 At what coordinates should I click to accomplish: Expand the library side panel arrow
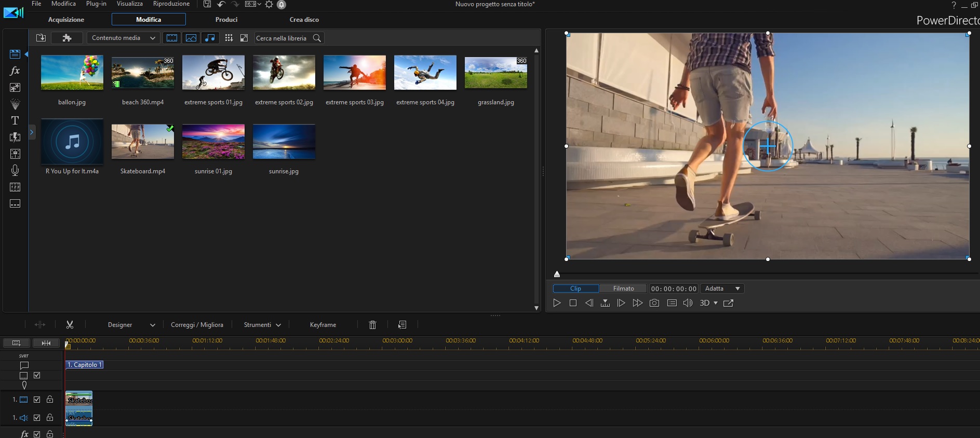[32, 132]
